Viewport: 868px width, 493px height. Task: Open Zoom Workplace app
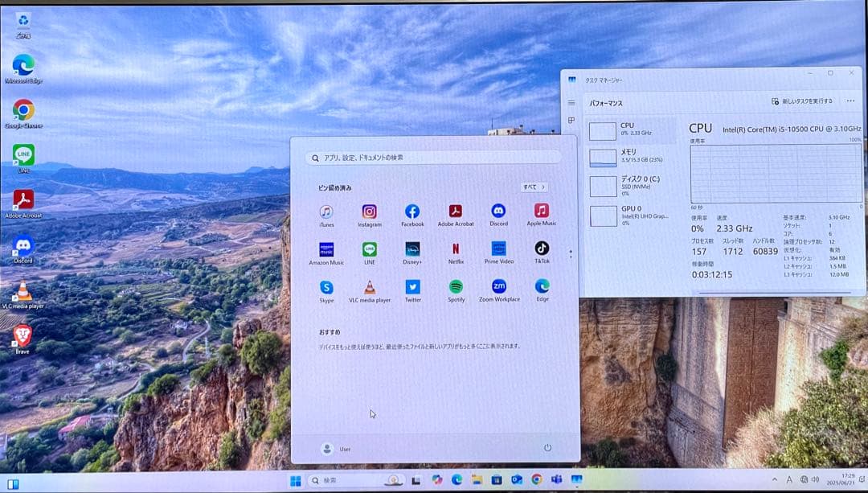click(499, 287)
